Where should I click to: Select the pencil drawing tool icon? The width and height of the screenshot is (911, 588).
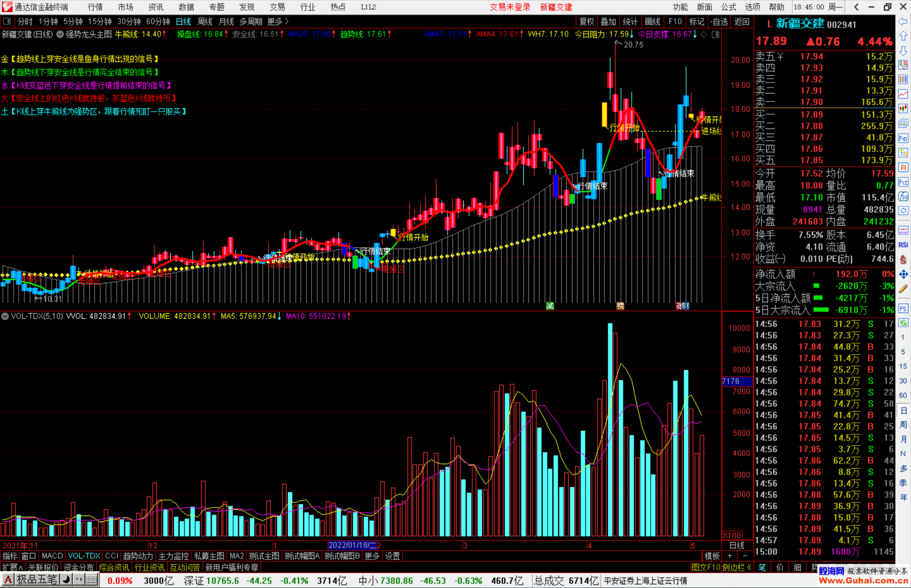tap(903, 289)
